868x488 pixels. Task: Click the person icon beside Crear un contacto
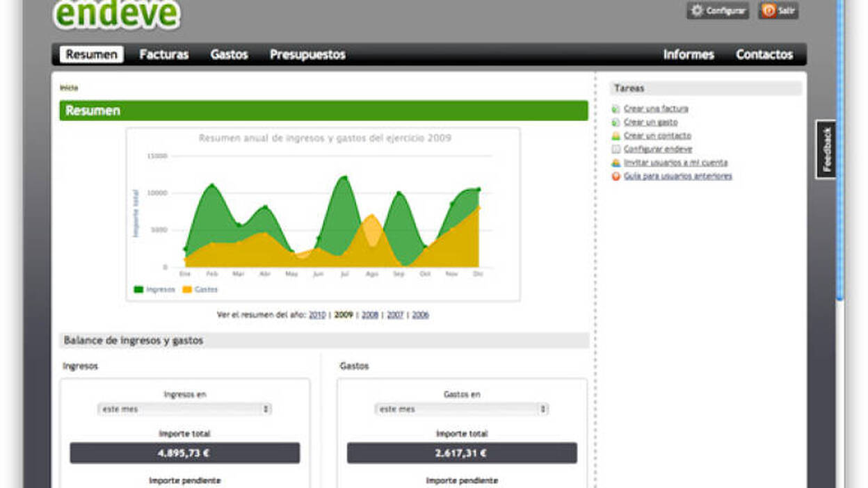coord(616,136)
